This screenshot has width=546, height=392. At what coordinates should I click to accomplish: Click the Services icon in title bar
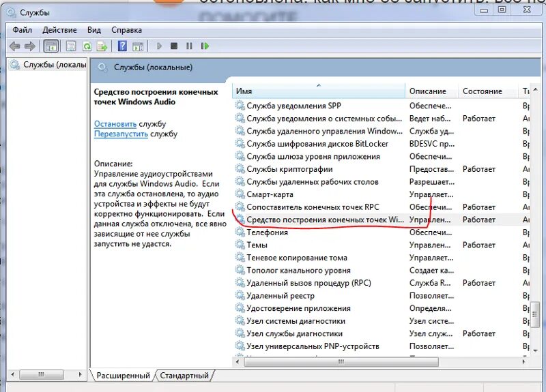coord(12,13)
